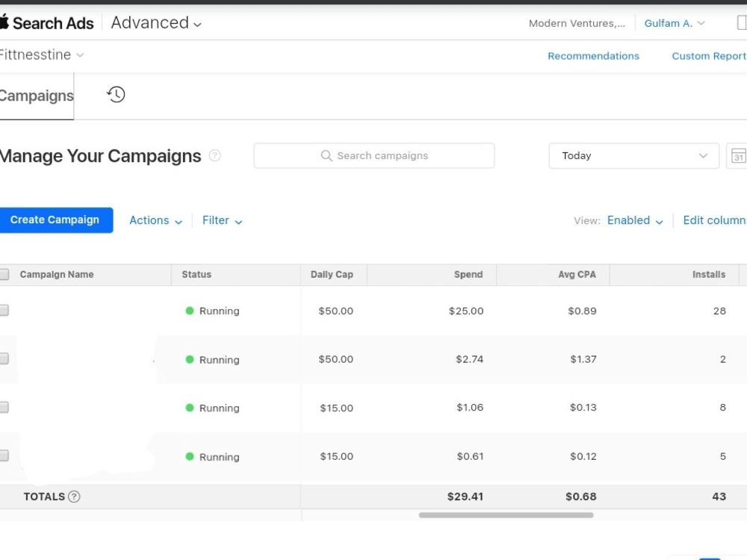Open the campaign history clock icon
This screenshot has height=560, width=747.
pyautogui.click(x=116, y=94)
